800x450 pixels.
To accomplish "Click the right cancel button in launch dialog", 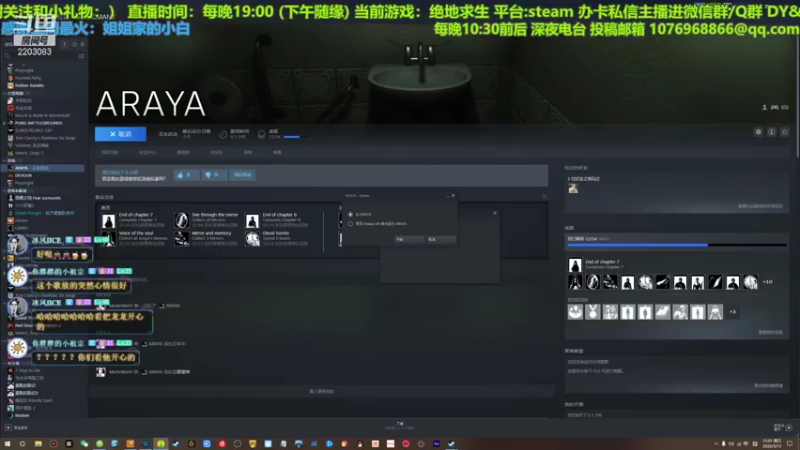I will coord(441,239).
